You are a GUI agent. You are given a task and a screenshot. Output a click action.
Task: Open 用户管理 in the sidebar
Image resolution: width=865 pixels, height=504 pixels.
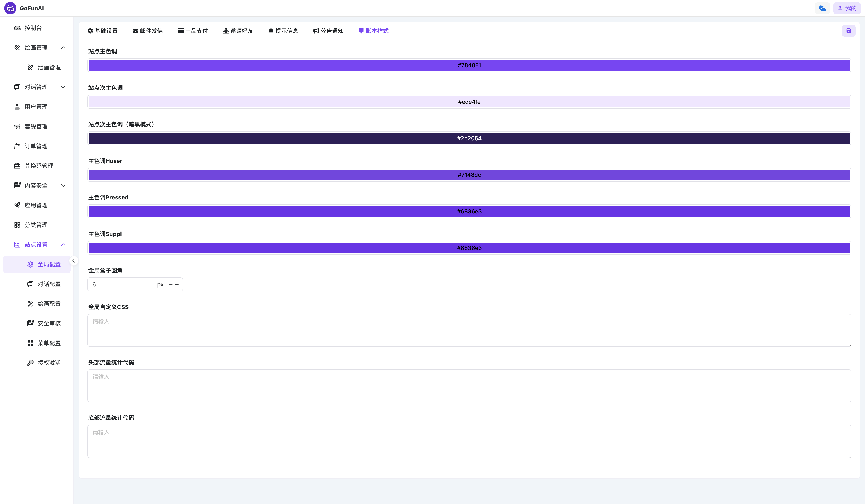36,107
